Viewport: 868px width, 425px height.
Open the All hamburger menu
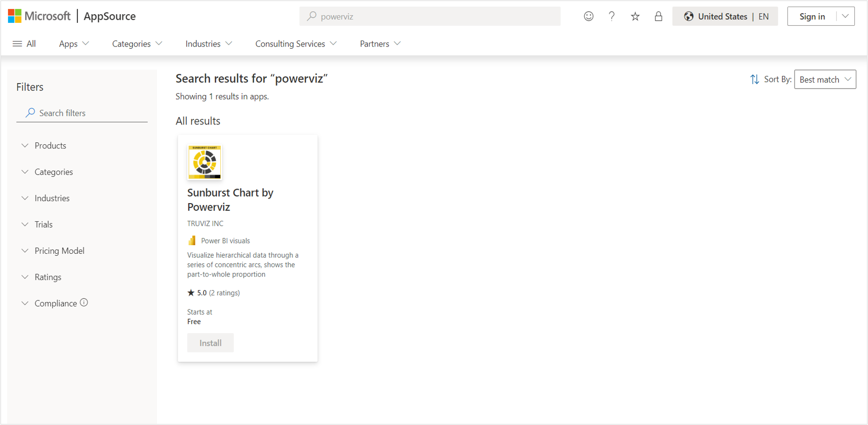pos(24,44)
